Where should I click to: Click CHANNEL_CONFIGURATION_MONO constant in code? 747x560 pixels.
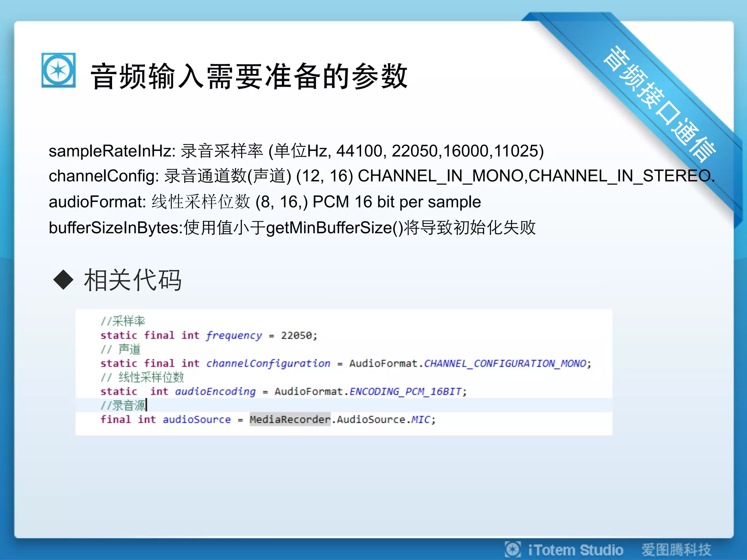click(505, 363)
